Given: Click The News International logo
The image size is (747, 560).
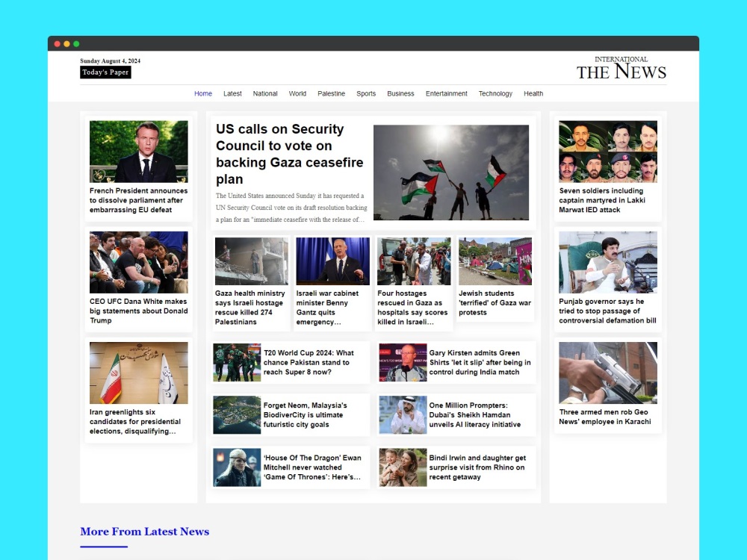Looking at the screenshot, I should pyautogui.click(x=622, y=68).
